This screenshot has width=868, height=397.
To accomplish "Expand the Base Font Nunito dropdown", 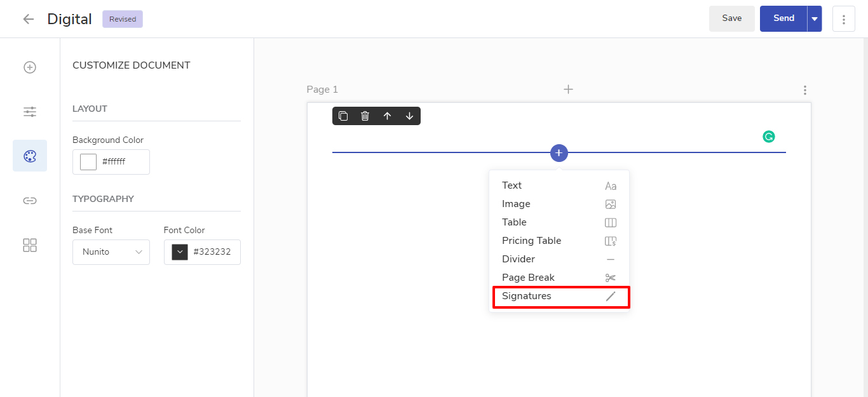I will tap(111, 252).
